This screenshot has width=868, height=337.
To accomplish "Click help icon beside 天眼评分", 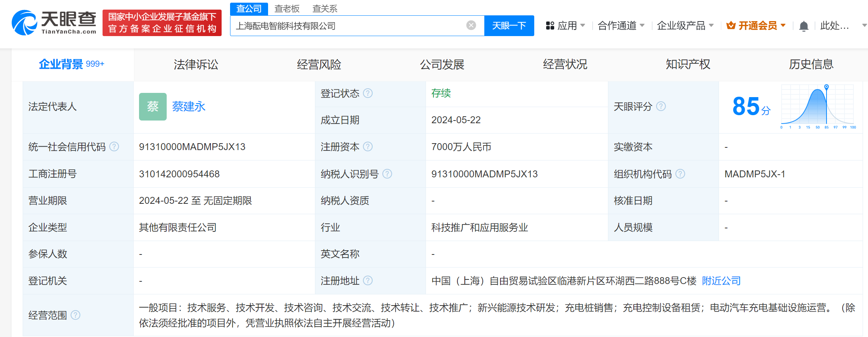I will click(661, 106).
